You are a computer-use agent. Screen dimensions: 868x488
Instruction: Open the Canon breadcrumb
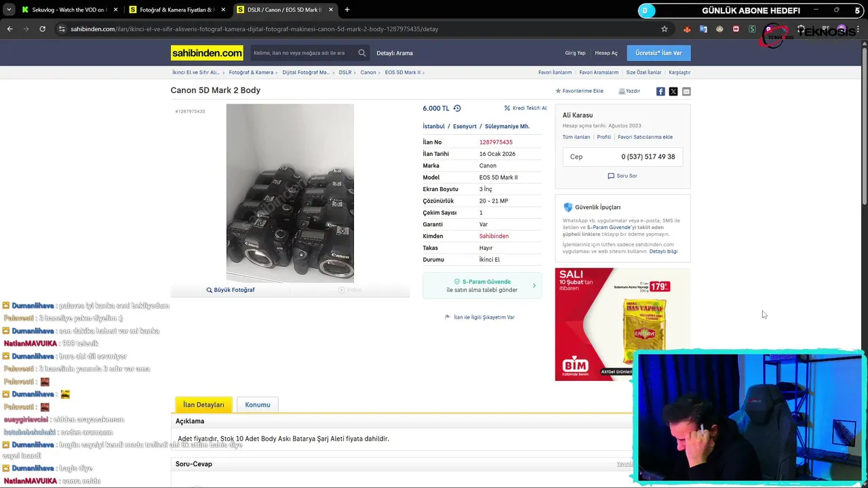tap(368, 73)
